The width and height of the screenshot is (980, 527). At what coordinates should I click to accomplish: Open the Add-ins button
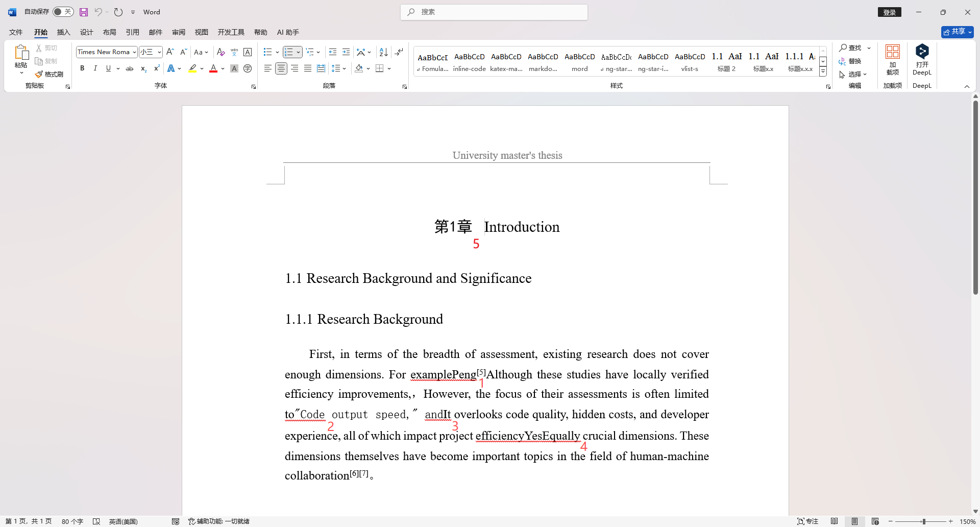tap(893, 60)
